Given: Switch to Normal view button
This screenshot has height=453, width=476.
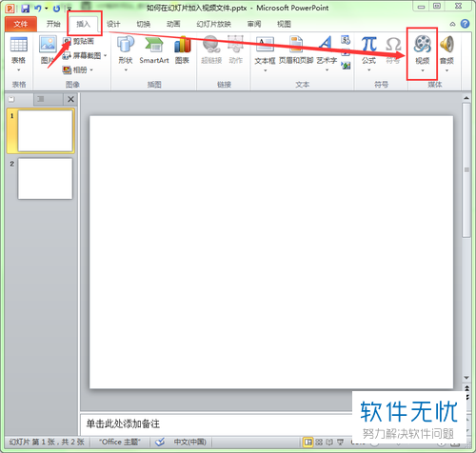Looking at the screenshot, I should 307,442.
